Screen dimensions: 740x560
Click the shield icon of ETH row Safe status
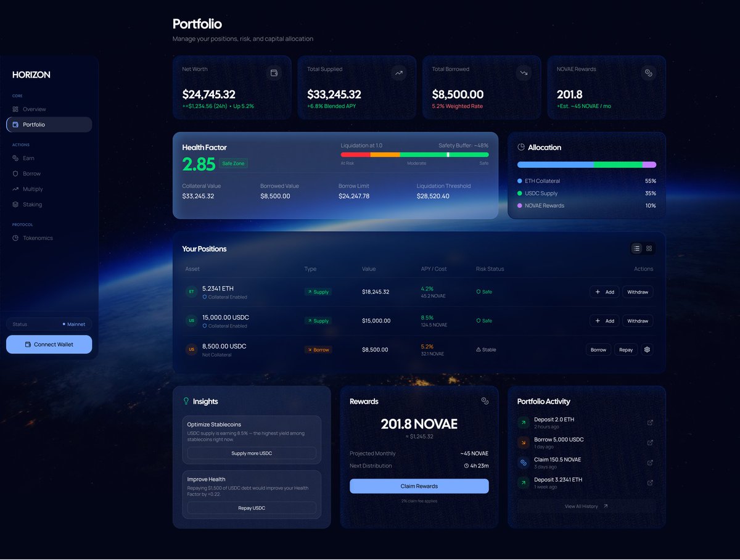pyautogui.click(x=478, y=292)
